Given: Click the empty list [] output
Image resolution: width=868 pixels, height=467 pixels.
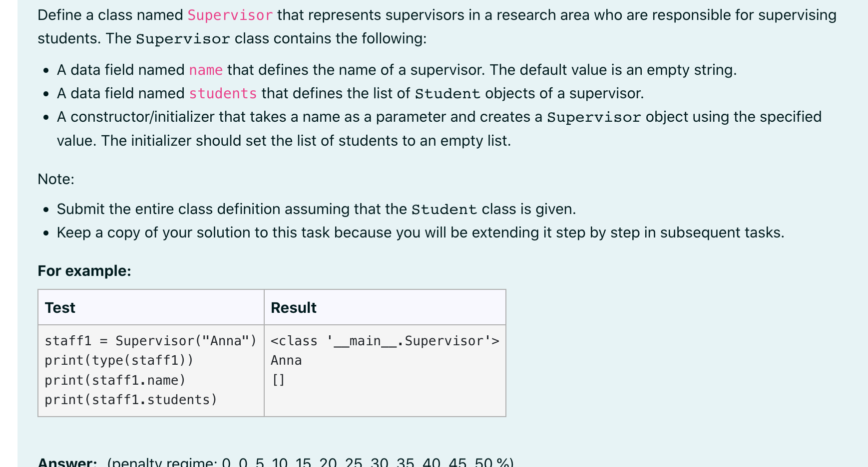Looking at the screenshot, I should click(x=278, y=380).
